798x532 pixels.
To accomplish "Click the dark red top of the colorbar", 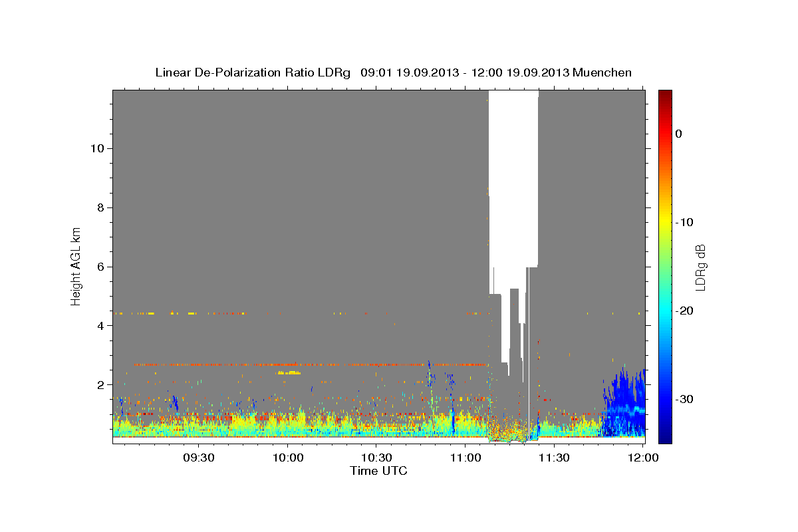I will click(665, 94).
